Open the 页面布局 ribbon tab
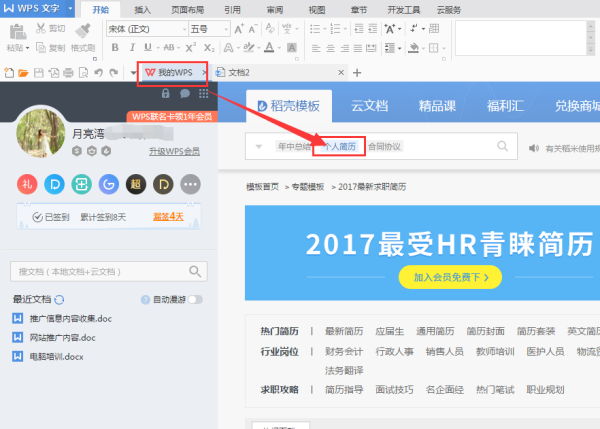The height and width of the screenshot is (429, 600). [187, 10]
